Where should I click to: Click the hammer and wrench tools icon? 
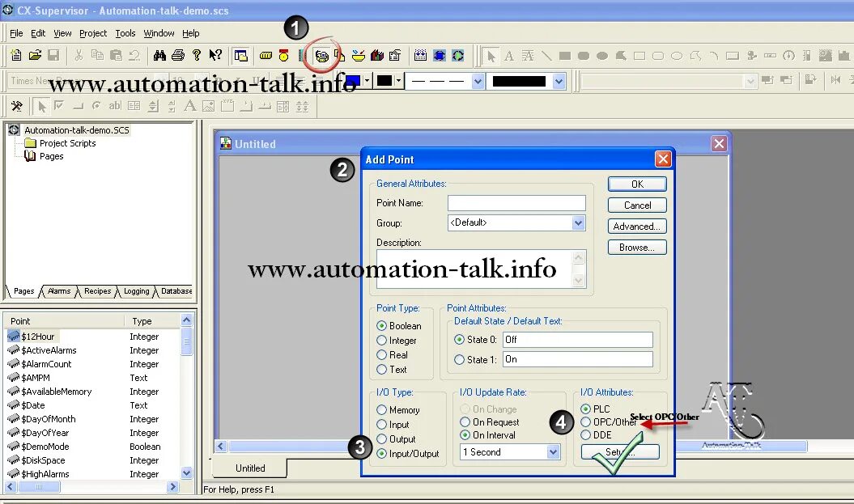tap(17, 106)
